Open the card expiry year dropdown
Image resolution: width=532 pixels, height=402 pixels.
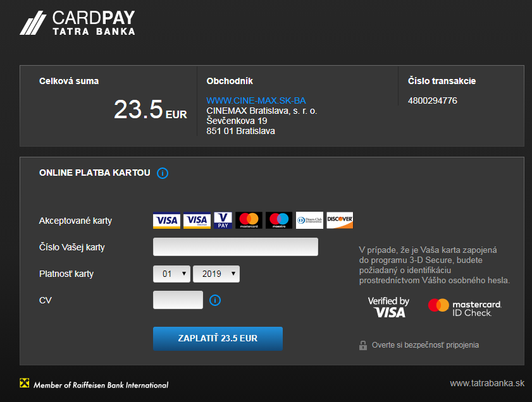click(x=216, y=274)
